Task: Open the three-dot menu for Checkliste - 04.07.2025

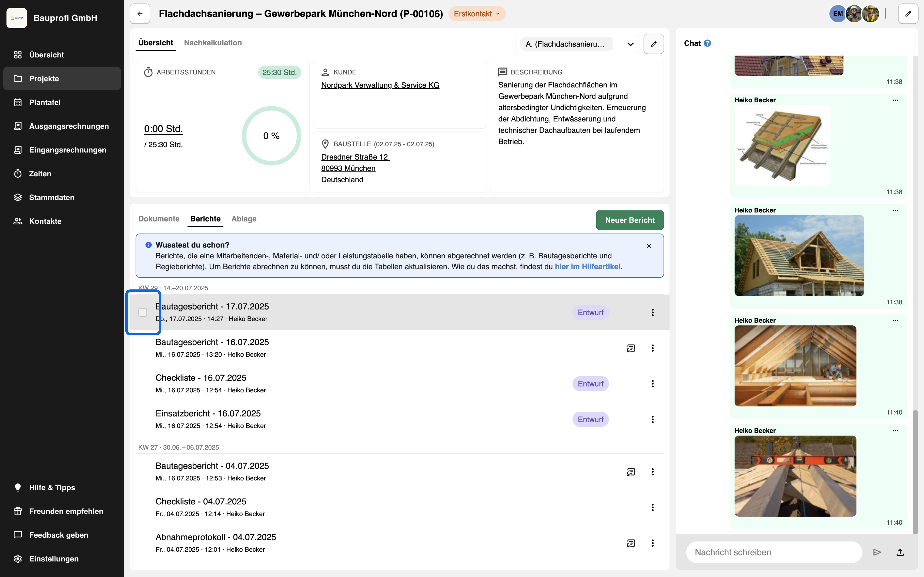Action: pyautogui.click(x=653, y=507)
